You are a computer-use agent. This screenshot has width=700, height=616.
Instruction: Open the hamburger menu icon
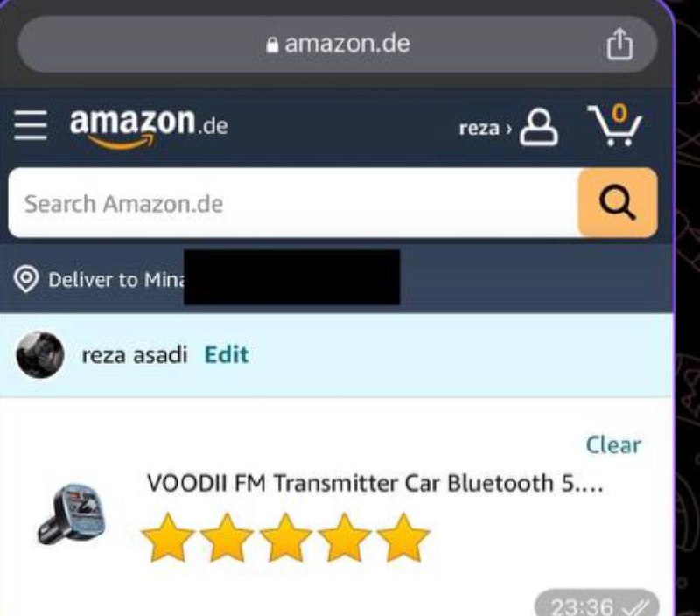point(31,125)
